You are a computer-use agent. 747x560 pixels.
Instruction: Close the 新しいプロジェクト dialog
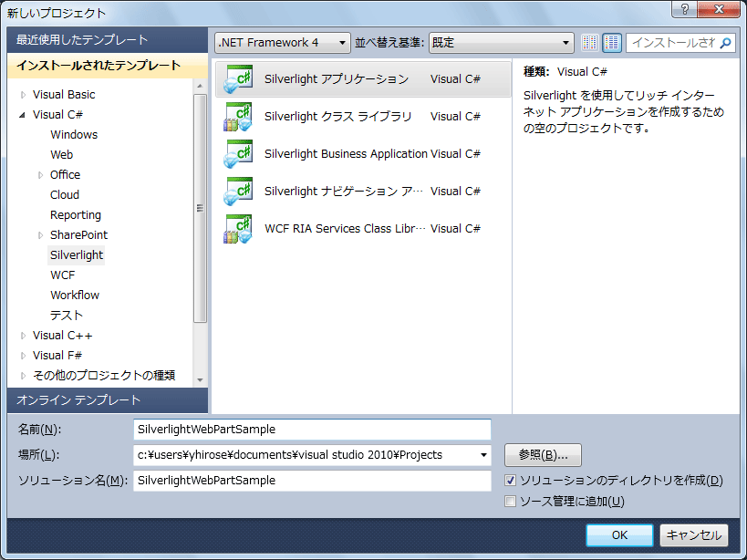[x=719, y=9]
